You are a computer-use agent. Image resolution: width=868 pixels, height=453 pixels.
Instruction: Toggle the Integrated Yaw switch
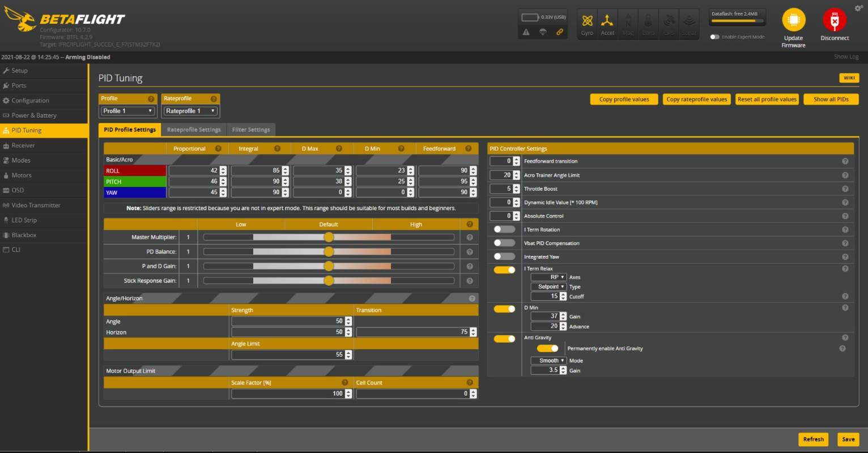[x=504, y=257]
